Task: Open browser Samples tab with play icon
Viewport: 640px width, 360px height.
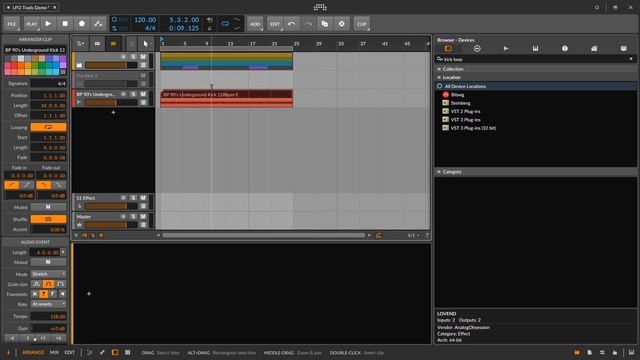Action: click(x=506, y=49)
